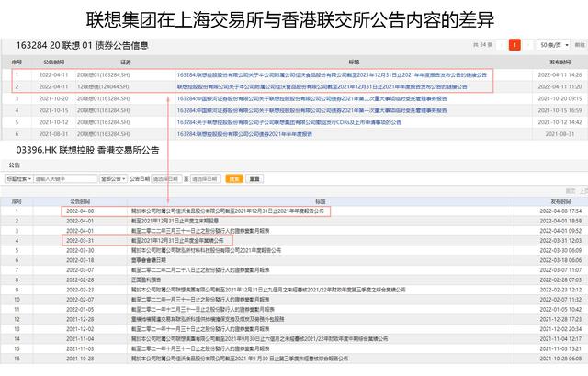Click the end date picker field

[x=206, y=178]
